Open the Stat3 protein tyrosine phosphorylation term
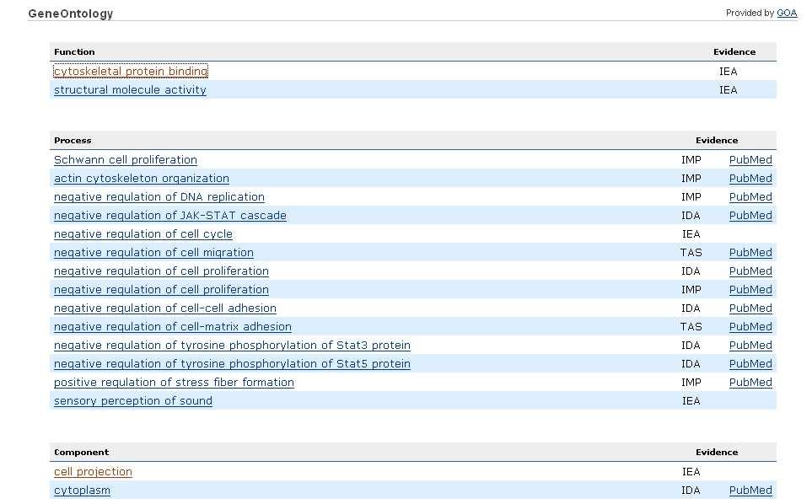Viewport: 812px width, 504px height. pyautogui.click(x=232, y=346)
